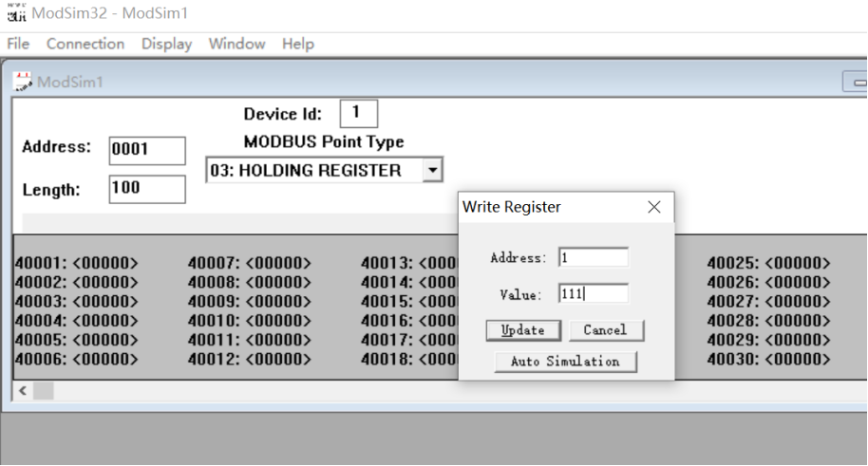868x466 pixels.
Task: Open the Help menu
Action: 298,44
